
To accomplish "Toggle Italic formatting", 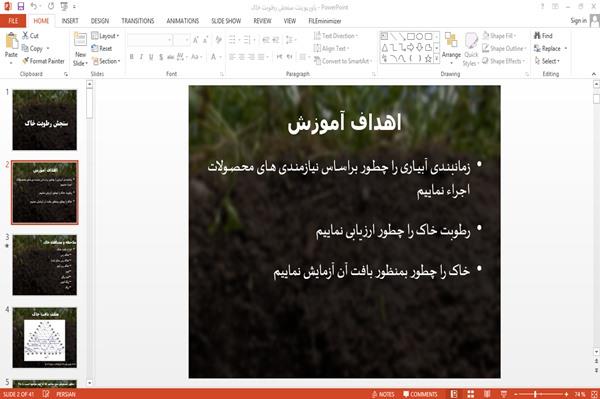I will click(x=141, y=57).
